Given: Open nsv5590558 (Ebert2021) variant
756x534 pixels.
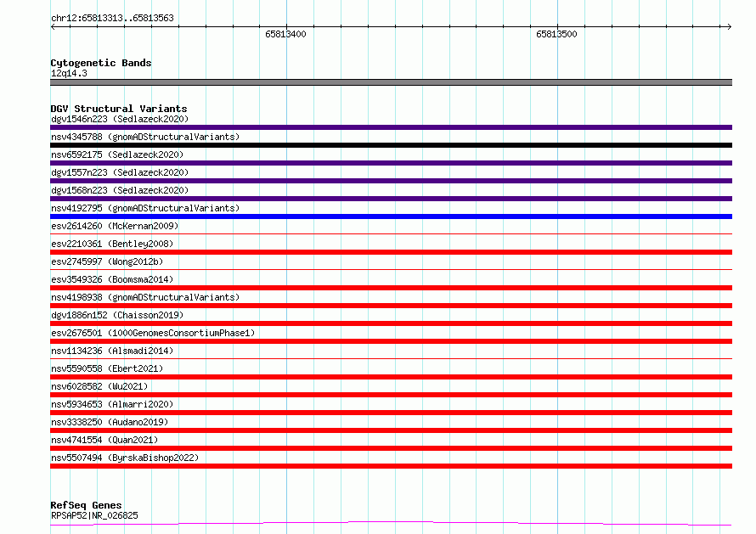Looking at the screenshot, I should click(107, 368).
